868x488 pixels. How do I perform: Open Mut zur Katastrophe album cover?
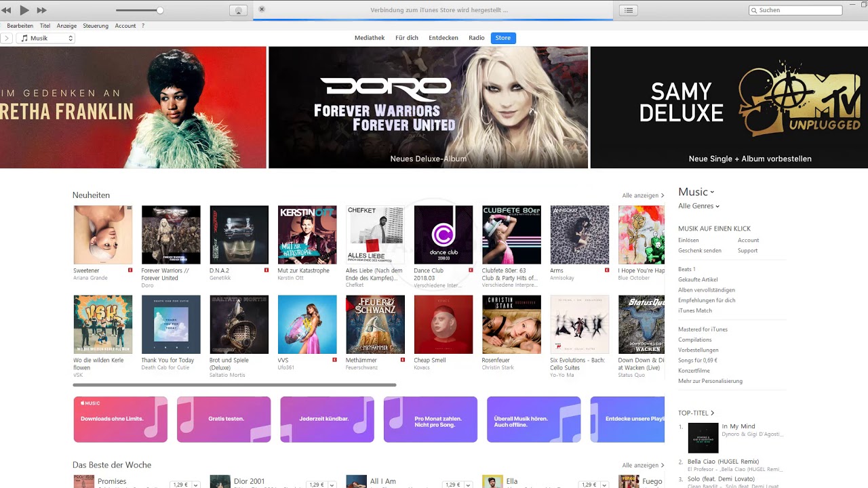click(307, 235)
